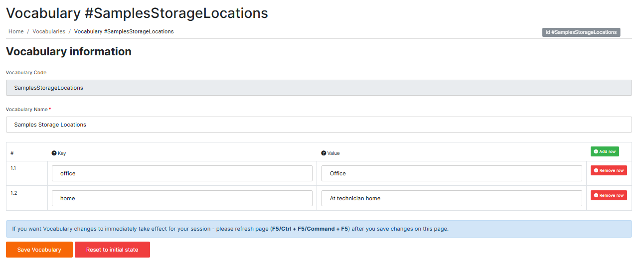Click the row number 1.1 cell
The height and width of the screenshot is (271, 644).
(26, 173)
